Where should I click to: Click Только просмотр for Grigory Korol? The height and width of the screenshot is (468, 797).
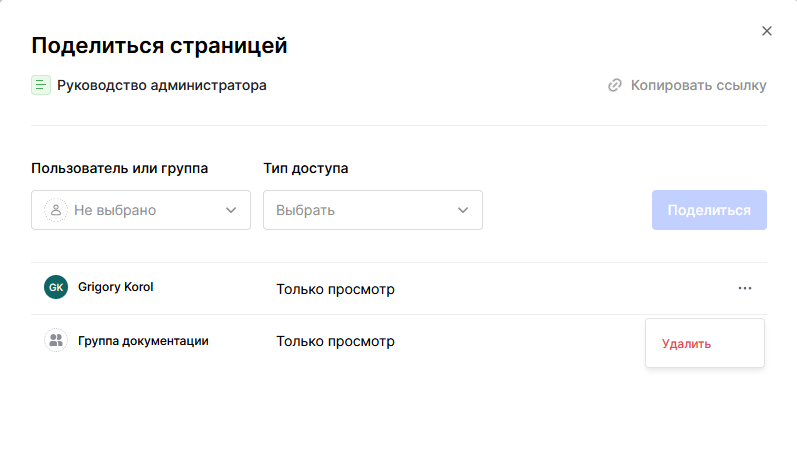click(x=335, y=290)
